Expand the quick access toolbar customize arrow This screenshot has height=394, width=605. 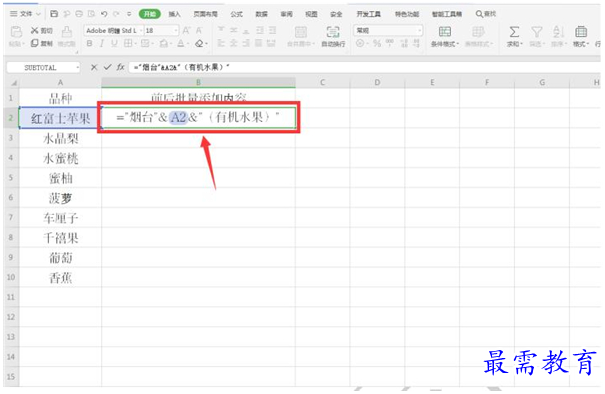[x=129, y=14]
